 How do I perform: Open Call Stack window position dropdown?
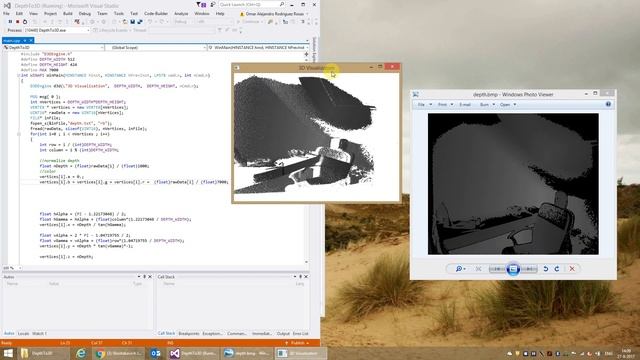(295, 277)
